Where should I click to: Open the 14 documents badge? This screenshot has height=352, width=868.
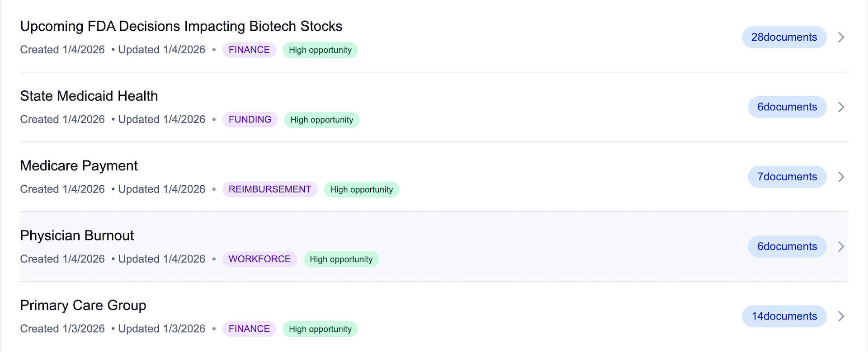tap(784, 316)
